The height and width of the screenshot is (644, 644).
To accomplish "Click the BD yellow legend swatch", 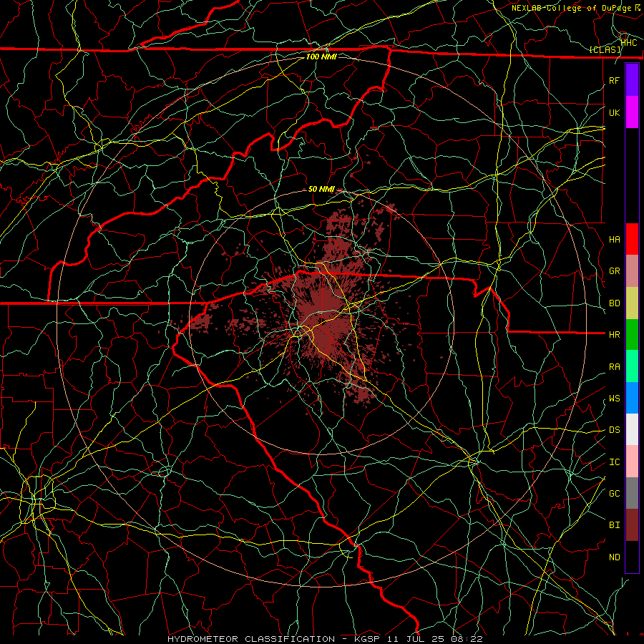I will point(632,303).
